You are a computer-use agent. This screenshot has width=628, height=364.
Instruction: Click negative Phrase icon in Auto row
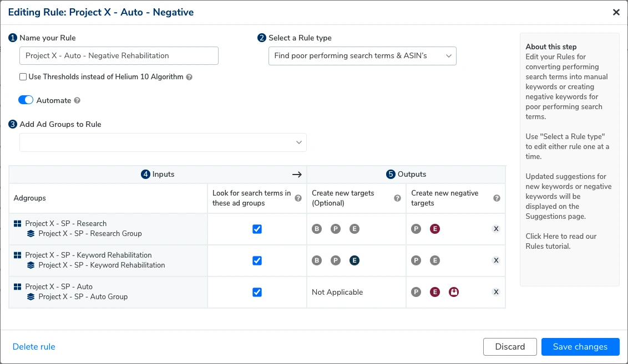[416, 292]
